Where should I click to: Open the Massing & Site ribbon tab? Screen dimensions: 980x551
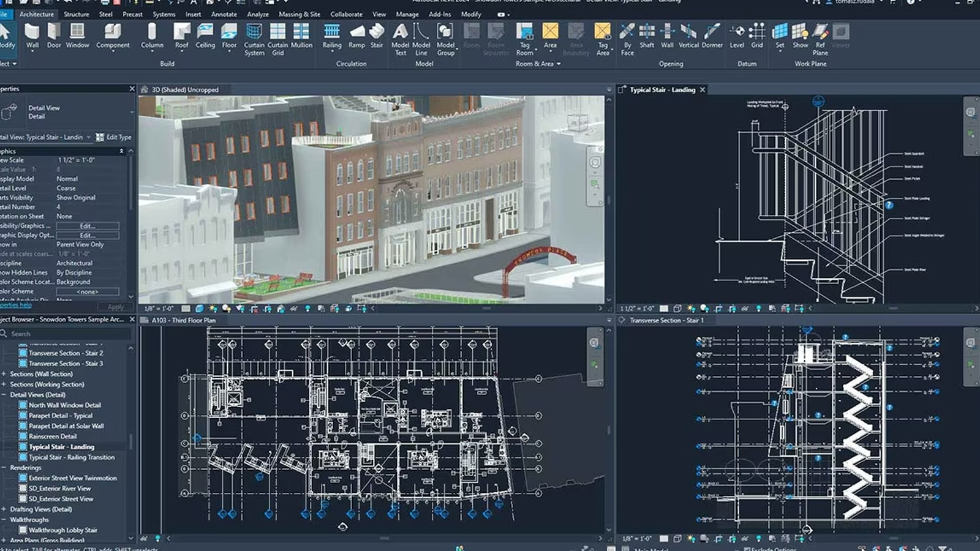coord(299,14)
